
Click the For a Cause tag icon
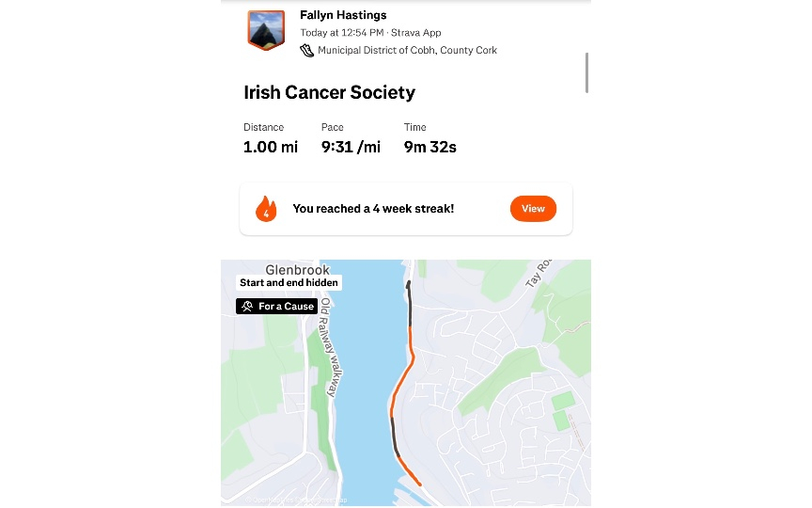click(247, 307)
